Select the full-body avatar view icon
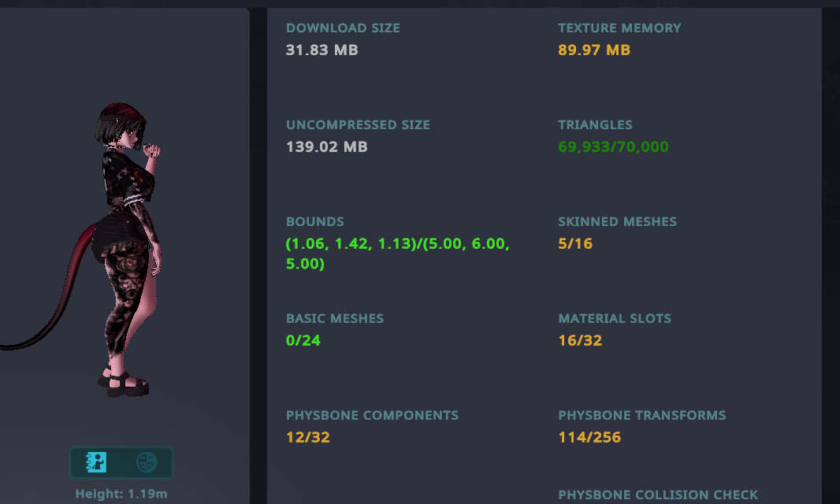 pyautogui.click(x=96, y=461)
